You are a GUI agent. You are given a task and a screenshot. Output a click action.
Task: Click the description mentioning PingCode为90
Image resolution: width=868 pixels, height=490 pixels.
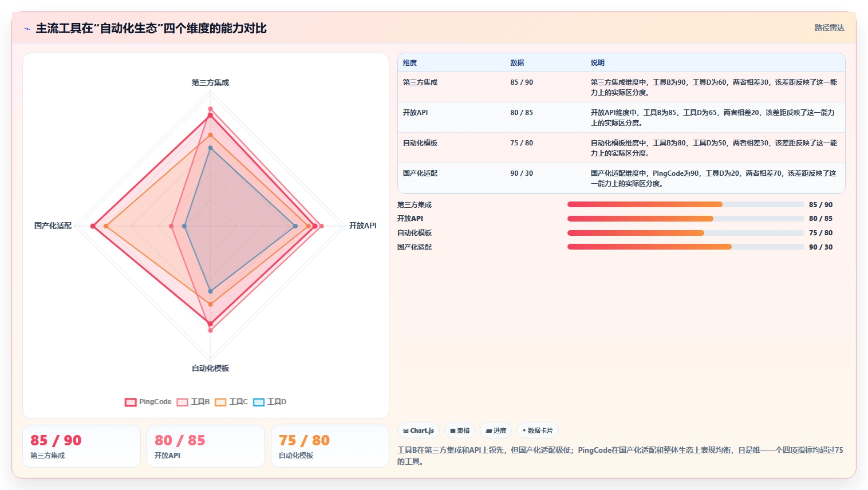tap(713, 179)
